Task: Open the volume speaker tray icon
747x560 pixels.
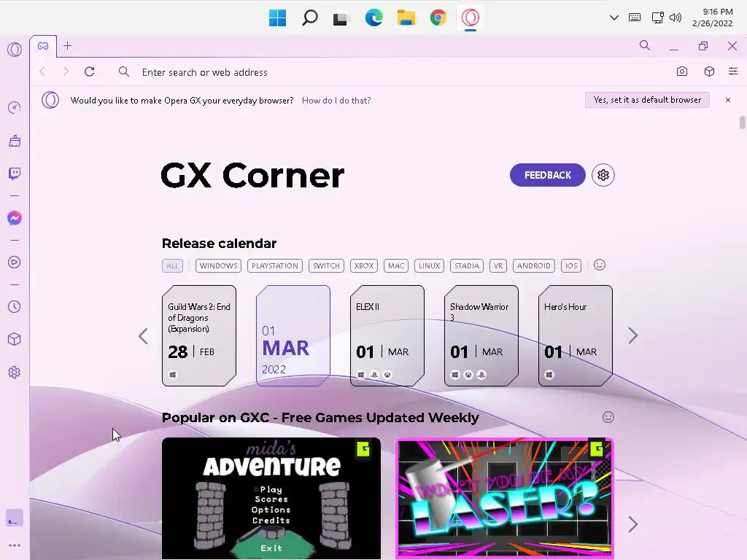Action: (675, 17)
